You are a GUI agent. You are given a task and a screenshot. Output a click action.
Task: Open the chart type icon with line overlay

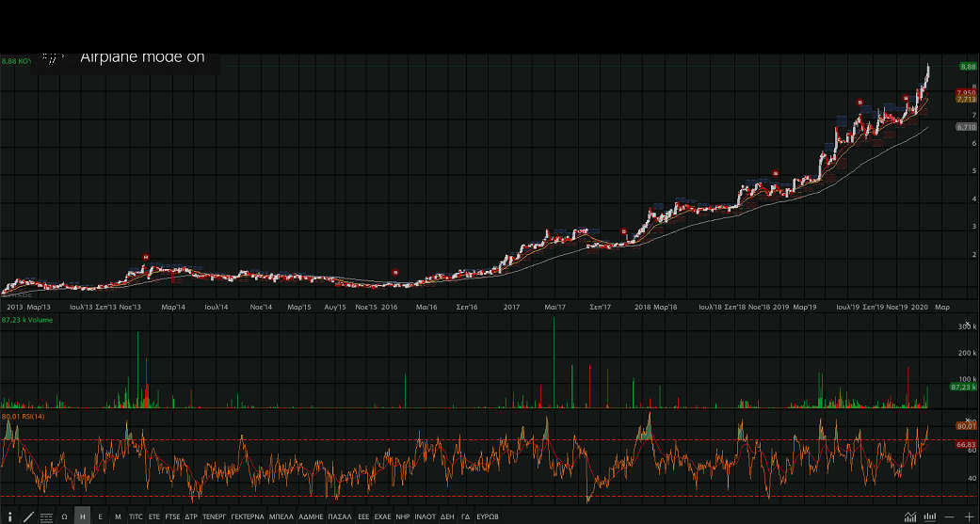click(x=910, y=516)
